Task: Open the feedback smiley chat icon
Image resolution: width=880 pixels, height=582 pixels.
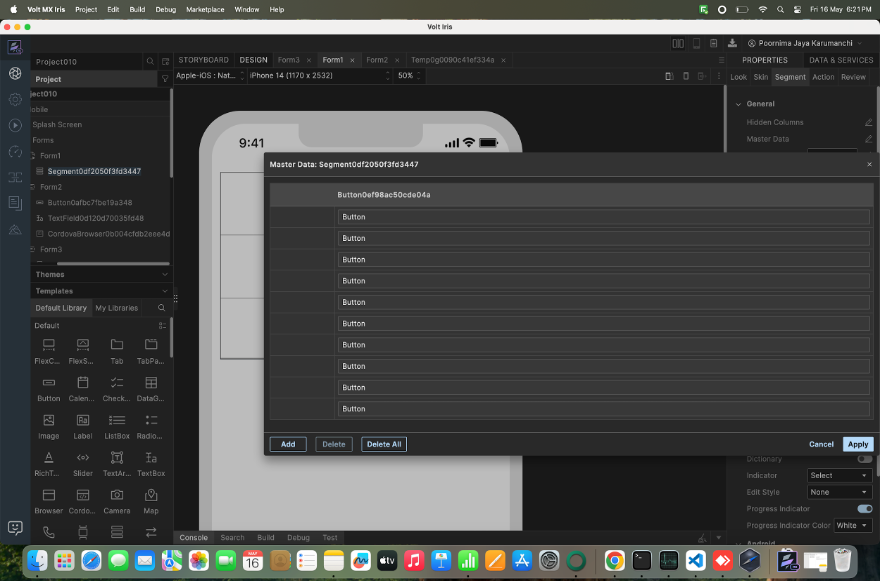Action: [15, 528]
